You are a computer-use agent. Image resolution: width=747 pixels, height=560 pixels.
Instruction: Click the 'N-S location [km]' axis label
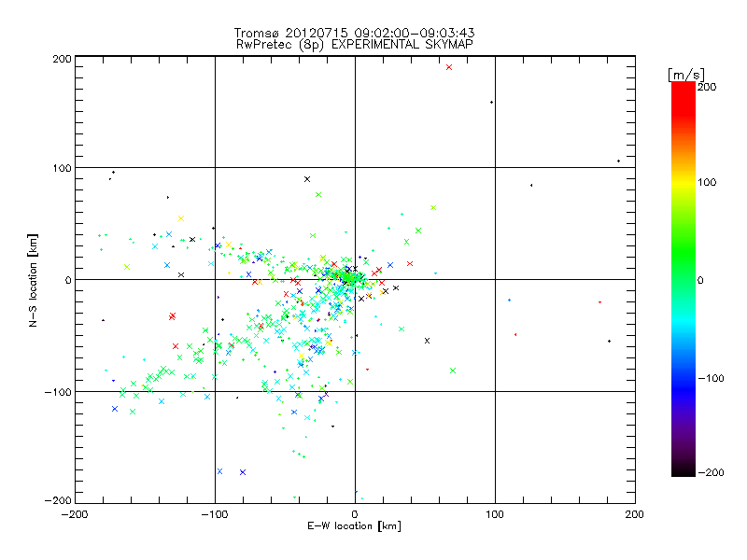(33, 280)
